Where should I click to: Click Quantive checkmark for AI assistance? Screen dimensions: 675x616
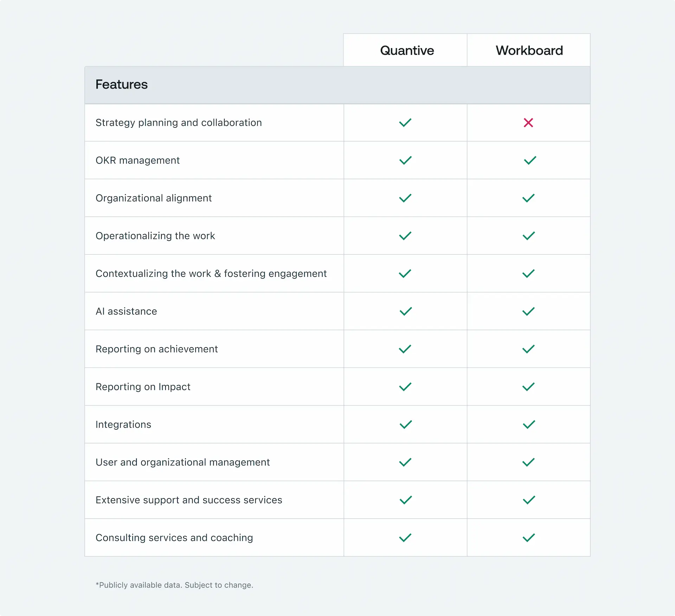tap(405, 311)
